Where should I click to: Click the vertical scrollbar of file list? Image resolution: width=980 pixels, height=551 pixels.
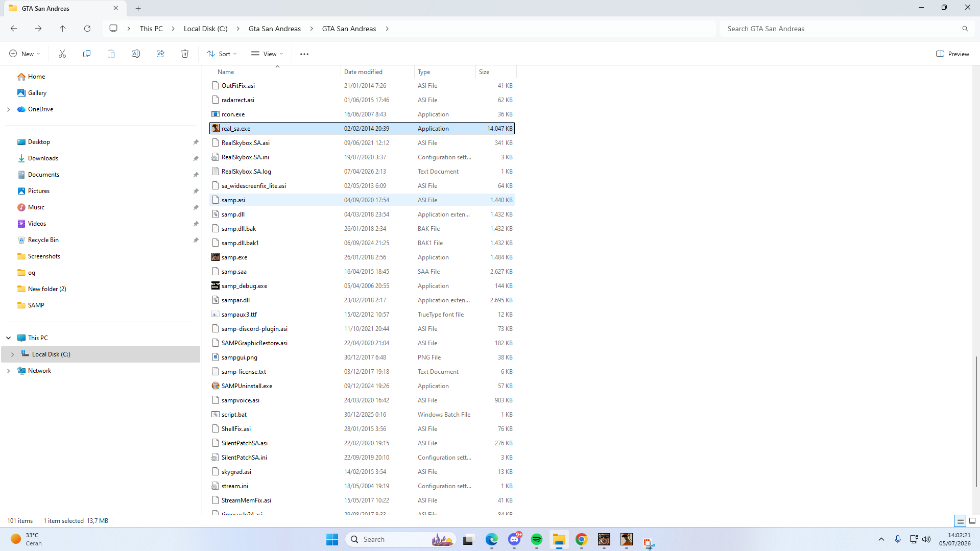(x=976, y=421)
